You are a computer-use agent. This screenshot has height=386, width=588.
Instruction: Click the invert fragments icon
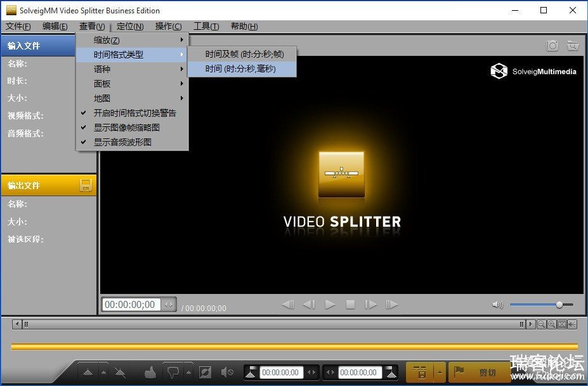205,373
